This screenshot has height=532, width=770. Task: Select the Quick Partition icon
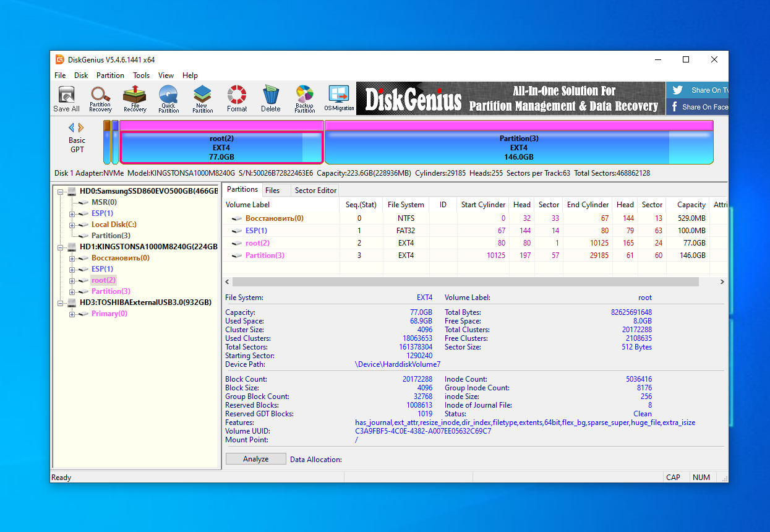click(168, 98)
